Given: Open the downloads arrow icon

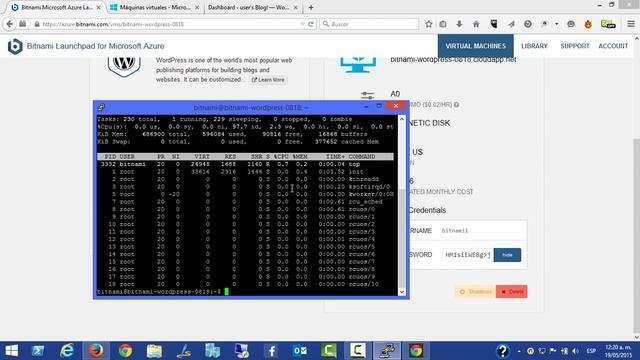Looking at the screenshot, I should pyautogui.click(x=459, y=24).
